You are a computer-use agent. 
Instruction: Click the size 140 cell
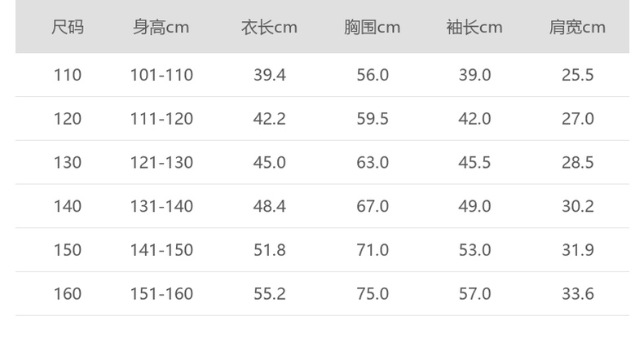[68, 206]
